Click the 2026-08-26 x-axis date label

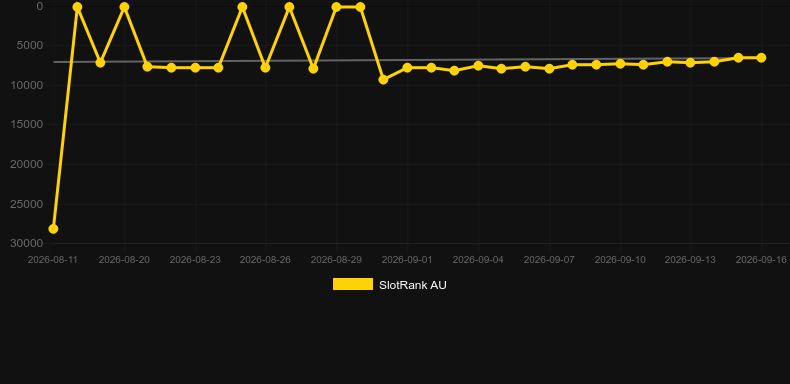click(x=266, y=260)
